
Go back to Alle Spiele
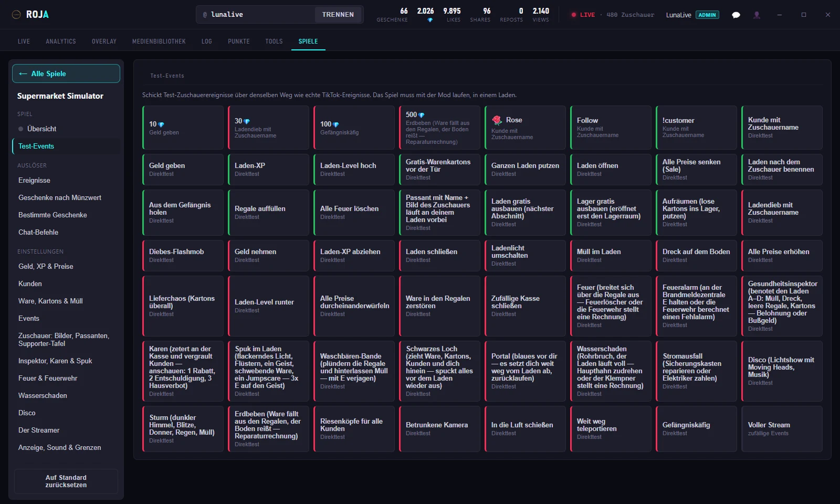pos(66,73)
